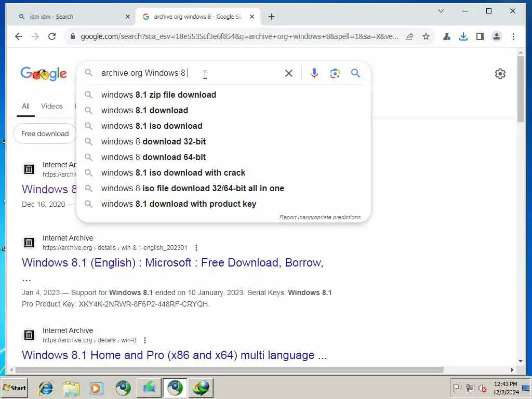
Task: Open Google quick settings gear
Action: [500, 74]
